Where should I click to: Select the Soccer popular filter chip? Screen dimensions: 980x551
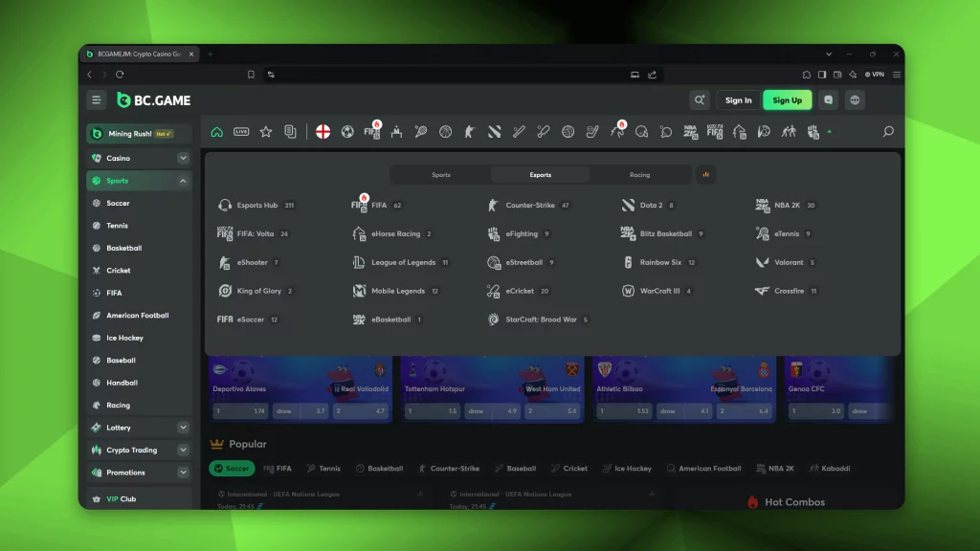[x=232, y=468]
